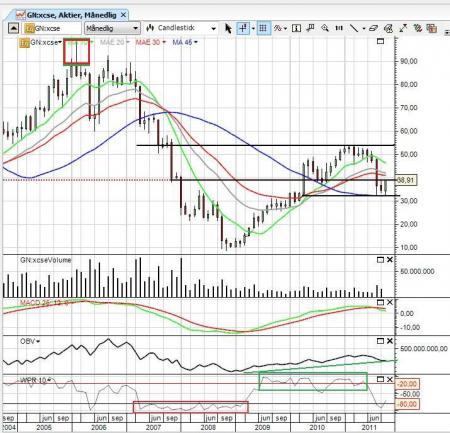
Task: Open the chart info icon
Action: click(296, 28)
